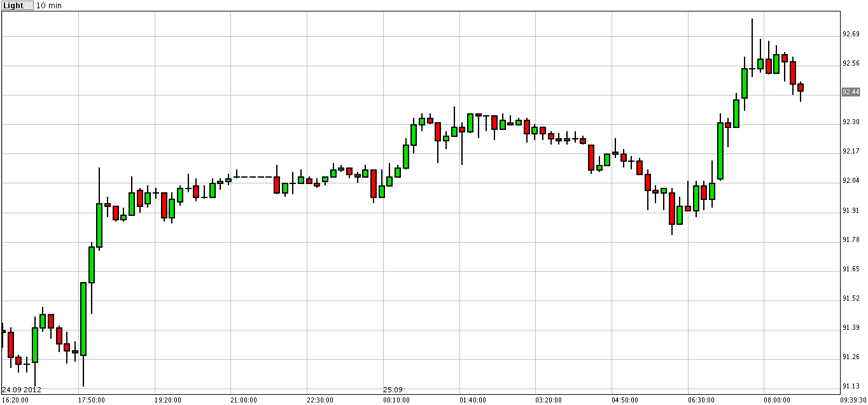Screen dimensions: 868x405
Task: Click the 92.17 price axis label
Action: point(851,152)
